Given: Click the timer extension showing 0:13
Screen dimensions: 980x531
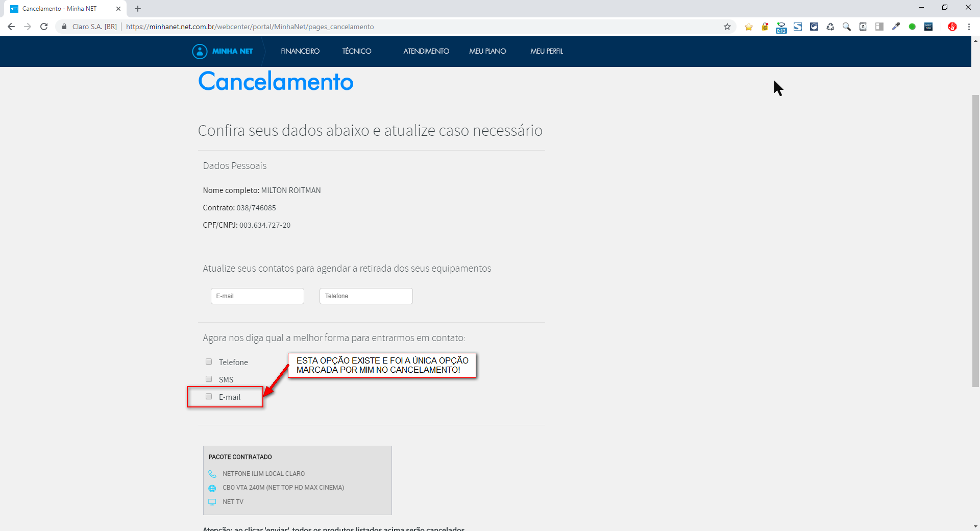Looking at the screenshot, I should coord(781,28).
